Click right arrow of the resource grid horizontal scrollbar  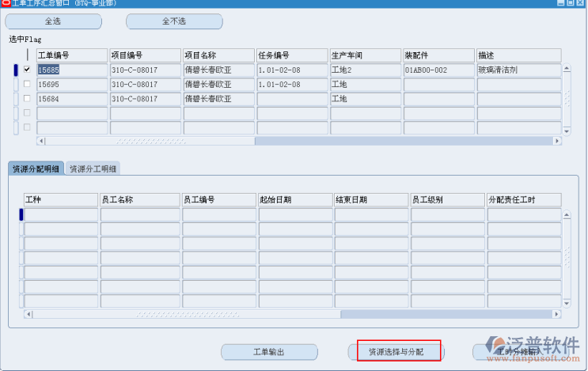click(x=557, y=314)
